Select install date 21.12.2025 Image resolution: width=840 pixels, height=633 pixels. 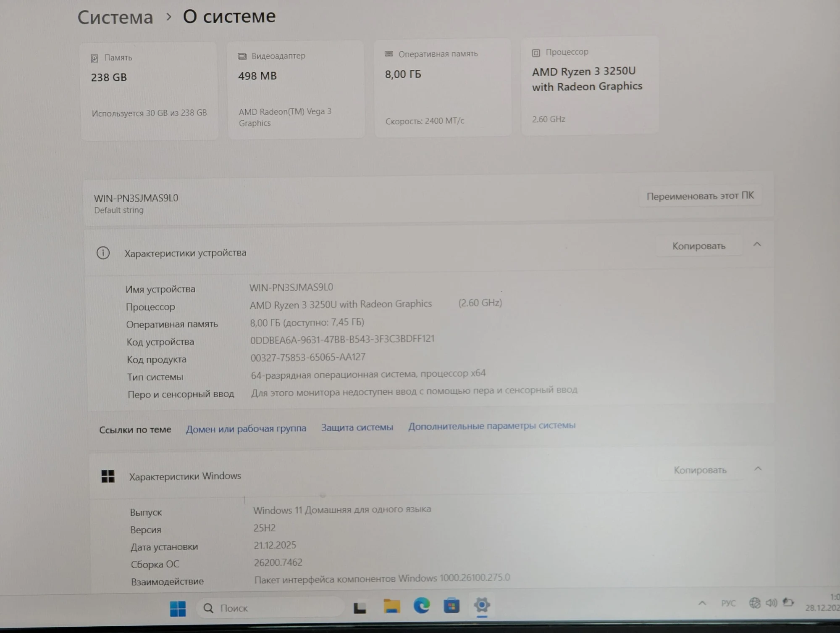(x=275, y=545)
